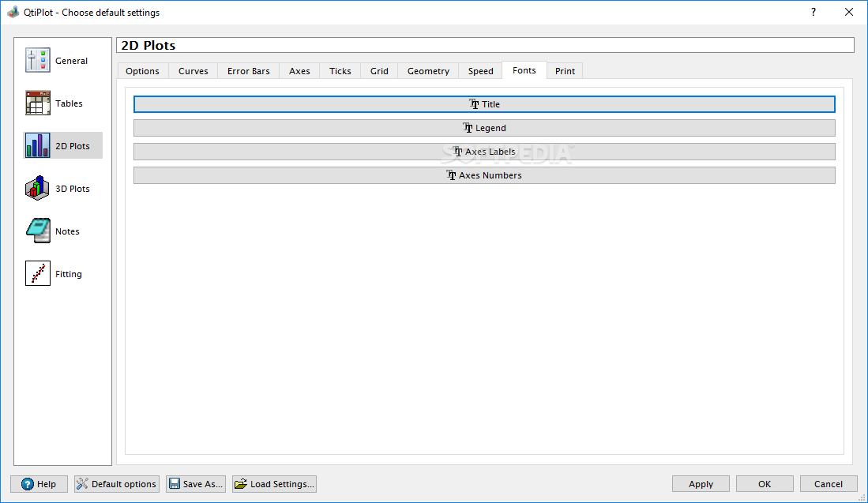This screenshot has height=503, width=868.
Task: Click Save As... to export settings
Action: pos(196,483)
